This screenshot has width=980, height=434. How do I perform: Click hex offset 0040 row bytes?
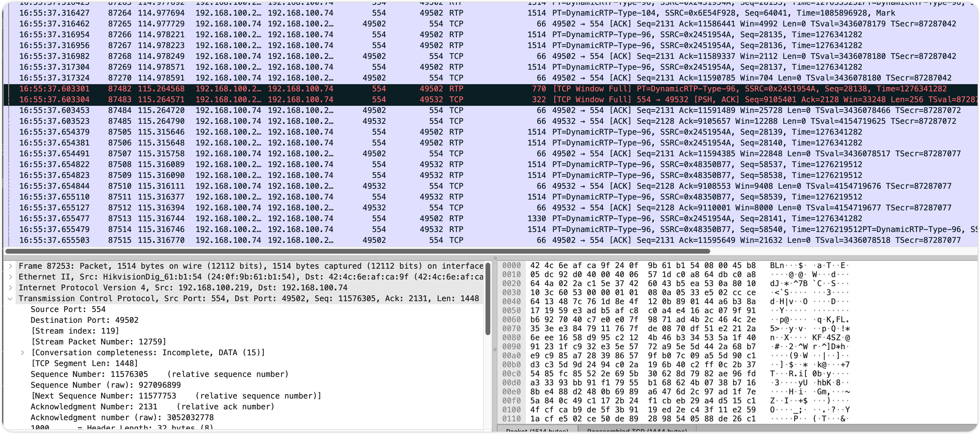(x=643, y=301)
